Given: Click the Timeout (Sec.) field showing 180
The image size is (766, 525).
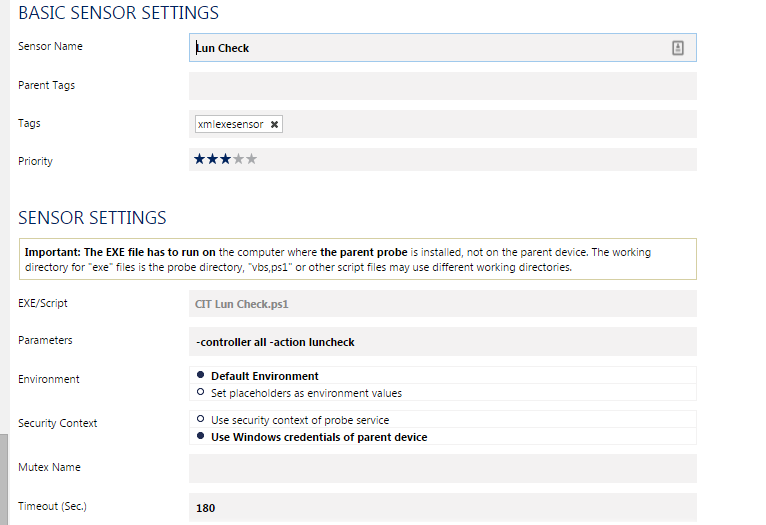Looking at the screenshot, I should click(442, 507).
